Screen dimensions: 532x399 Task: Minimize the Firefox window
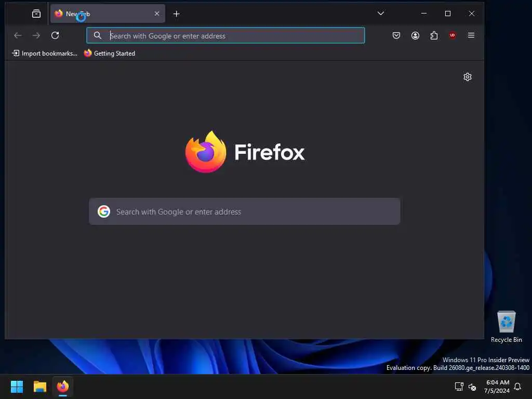point(424,13)
